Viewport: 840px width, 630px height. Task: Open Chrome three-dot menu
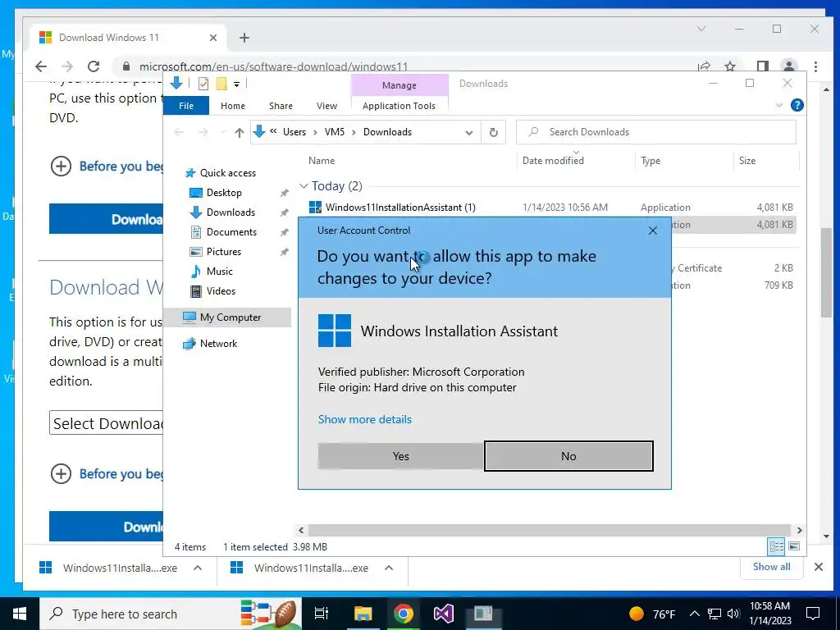click(815, 66)
